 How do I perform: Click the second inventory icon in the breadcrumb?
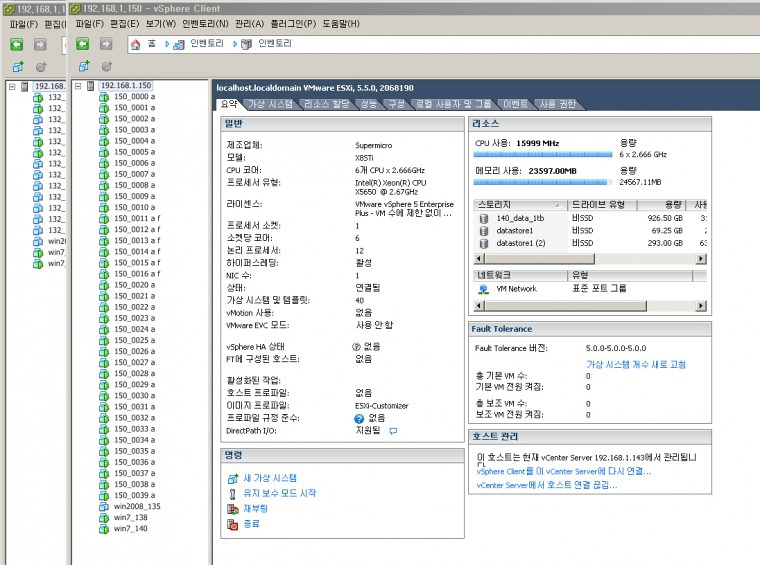point(247,45)
